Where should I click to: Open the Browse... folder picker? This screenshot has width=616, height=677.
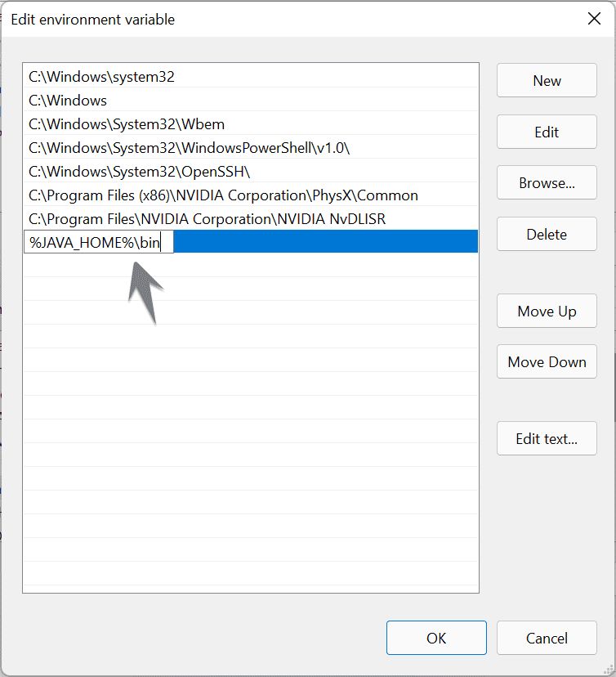[547, 182]
